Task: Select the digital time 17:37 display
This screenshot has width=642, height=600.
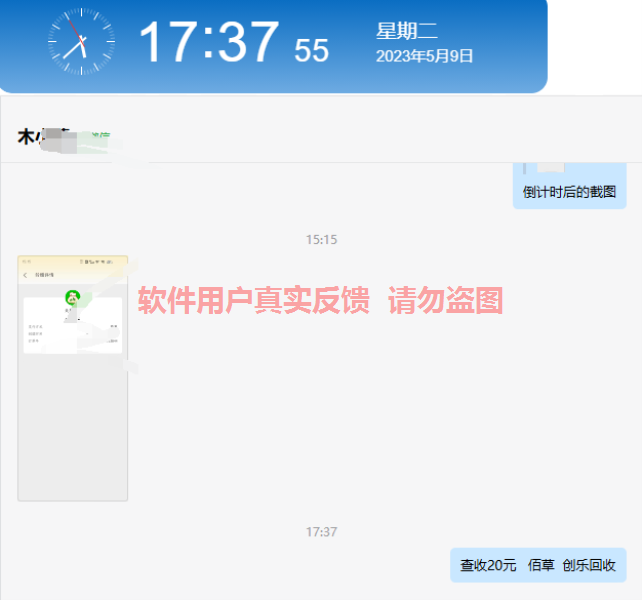Action: (x=209, y=42)
